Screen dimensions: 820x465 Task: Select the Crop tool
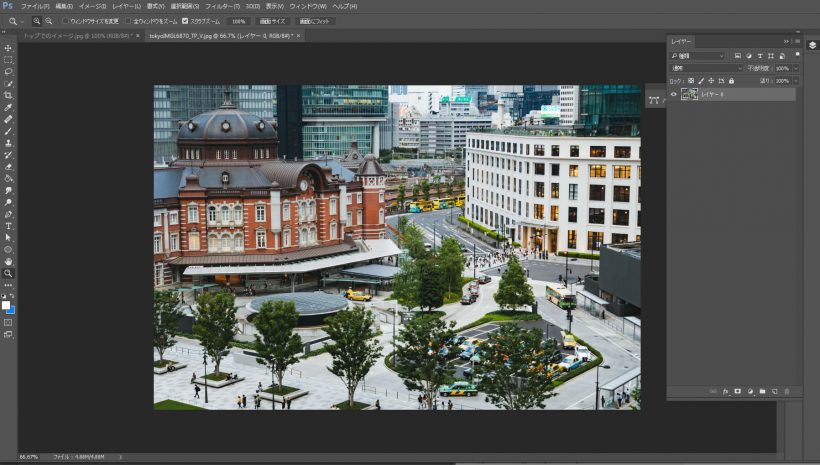(8, 95)
